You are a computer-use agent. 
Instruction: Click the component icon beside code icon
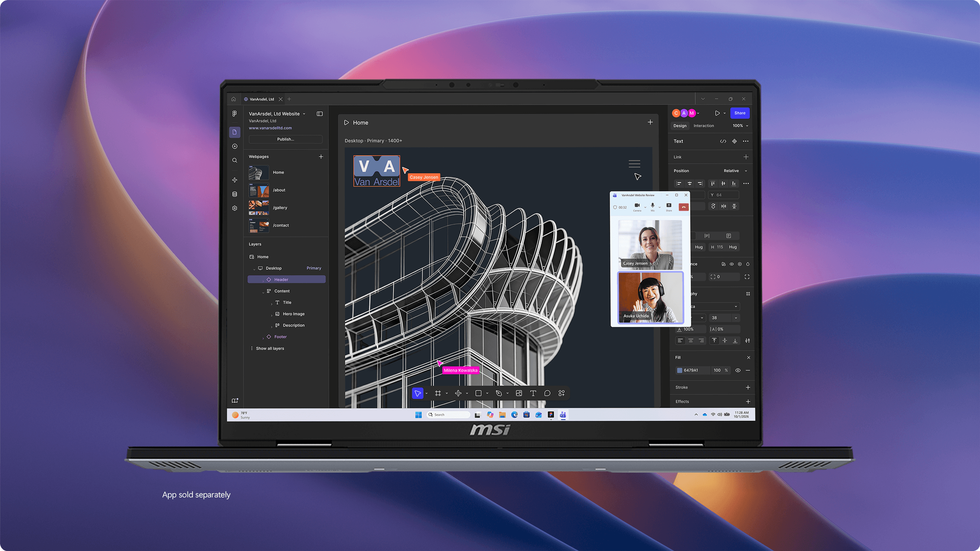(735, 141)
